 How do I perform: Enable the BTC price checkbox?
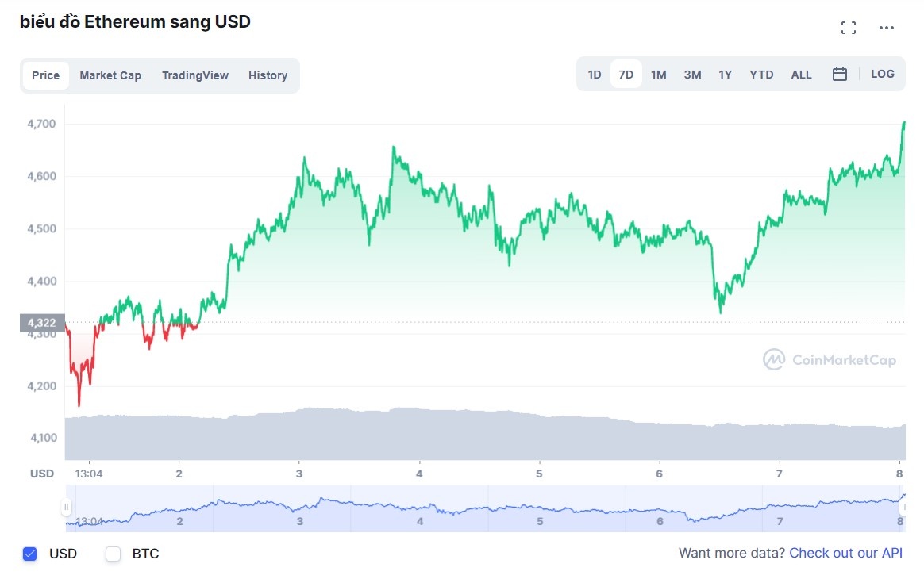(113, 554)
